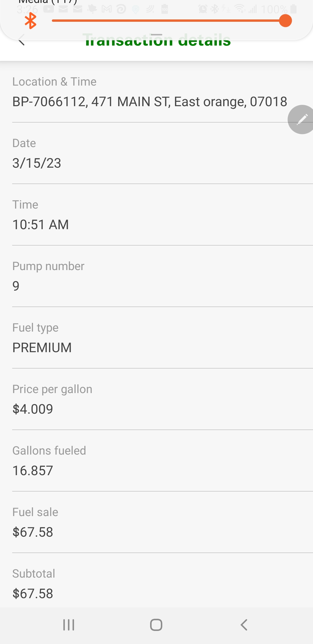
Task: Expand the volume panel drag handle
Action: tap(156, 35)
